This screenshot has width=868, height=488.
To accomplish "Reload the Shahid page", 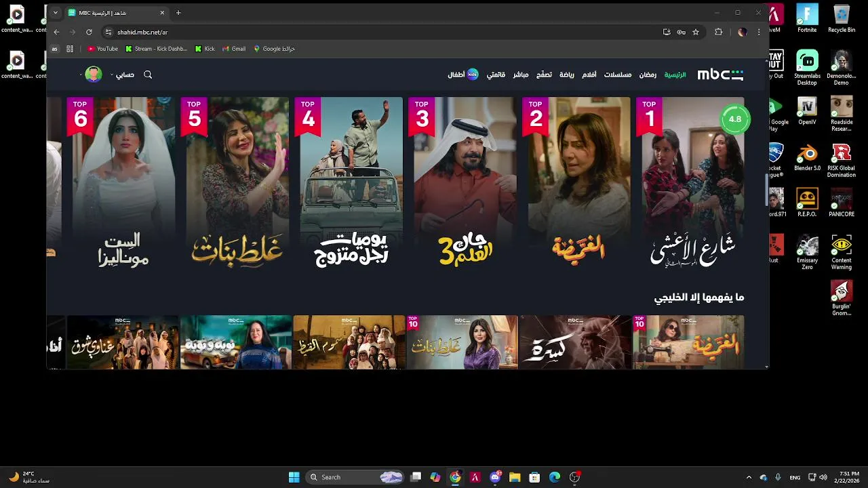I will [89, 32].
